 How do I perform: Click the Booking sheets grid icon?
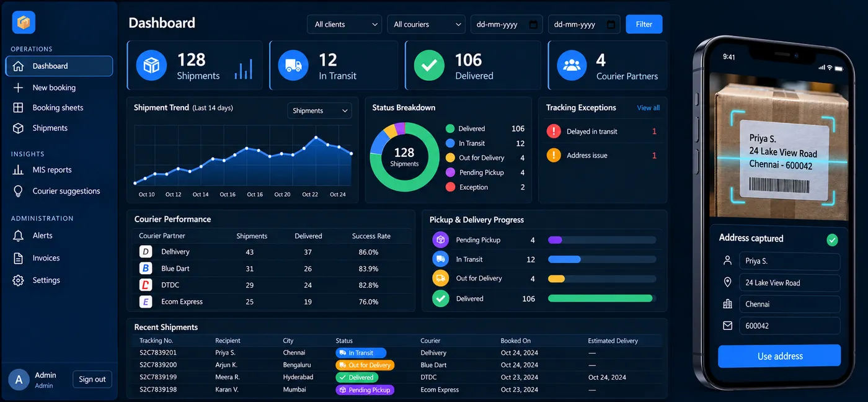pos(18,108)
